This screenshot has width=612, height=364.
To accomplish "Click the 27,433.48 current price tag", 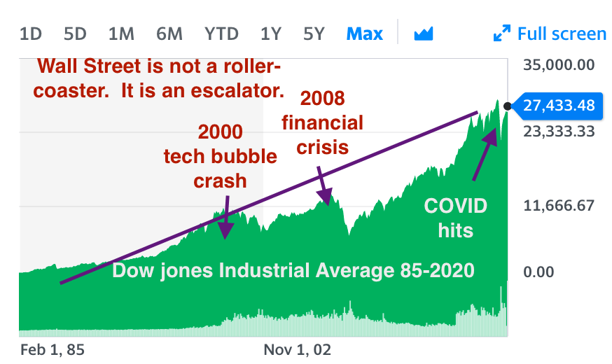I will pos(557,106).
